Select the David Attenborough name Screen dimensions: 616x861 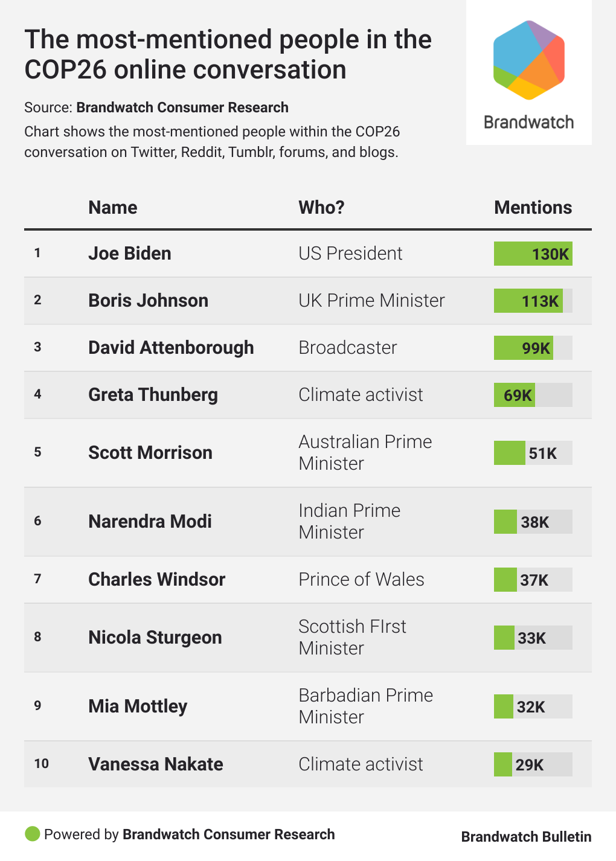(x=171, y=348)
